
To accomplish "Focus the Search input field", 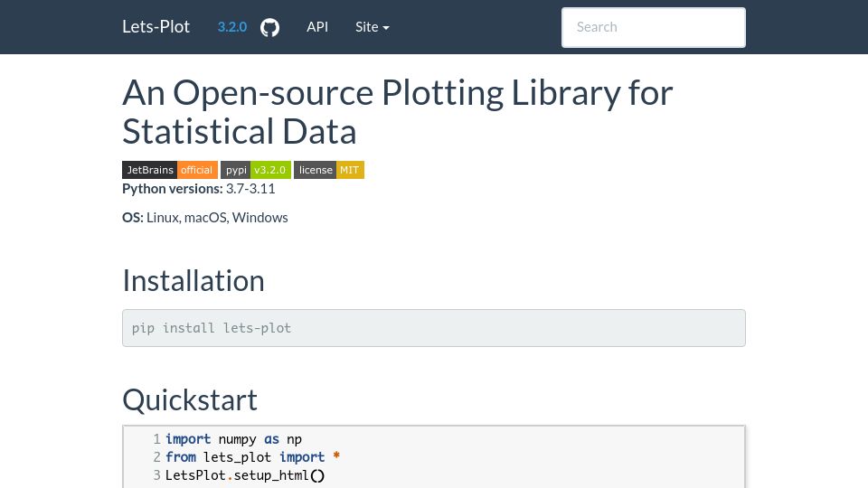I will pos(653,27).
